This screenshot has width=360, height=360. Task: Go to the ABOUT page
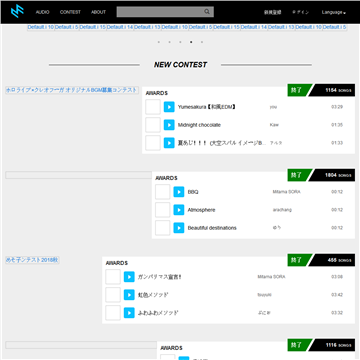[98, 12]
